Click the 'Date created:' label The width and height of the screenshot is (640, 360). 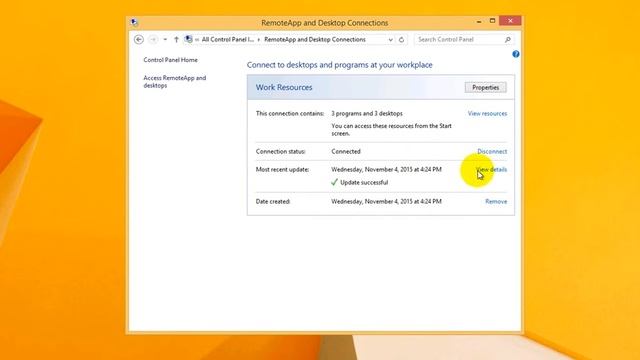click(273, 202)
